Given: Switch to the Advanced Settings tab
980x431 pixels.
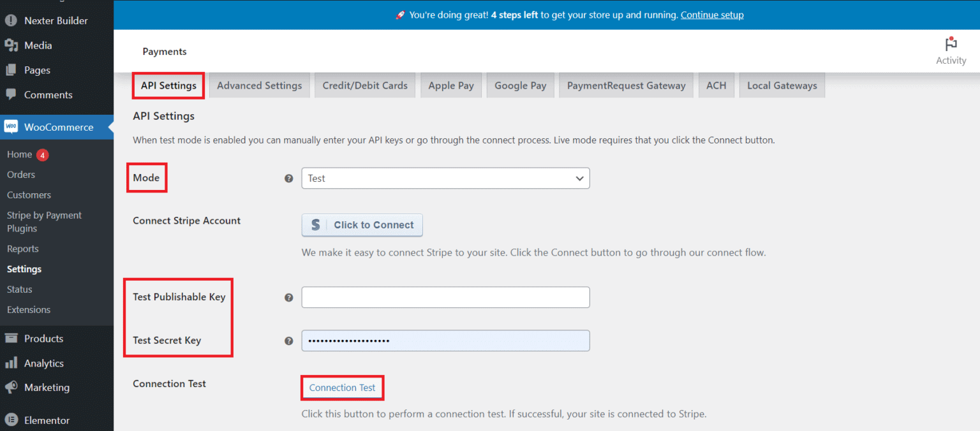Looking at the screenshot, I should coord(259,85).
